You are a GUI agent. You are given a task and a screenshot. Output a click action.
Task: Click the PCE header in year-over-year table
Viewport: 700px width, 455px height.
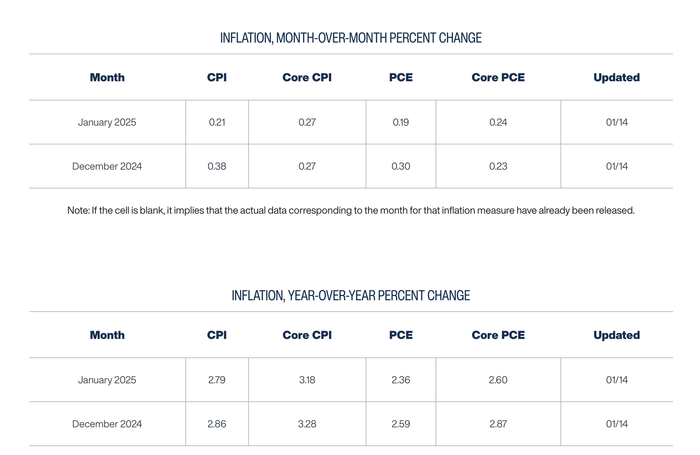pyautogui.click(x=400, y=335)
